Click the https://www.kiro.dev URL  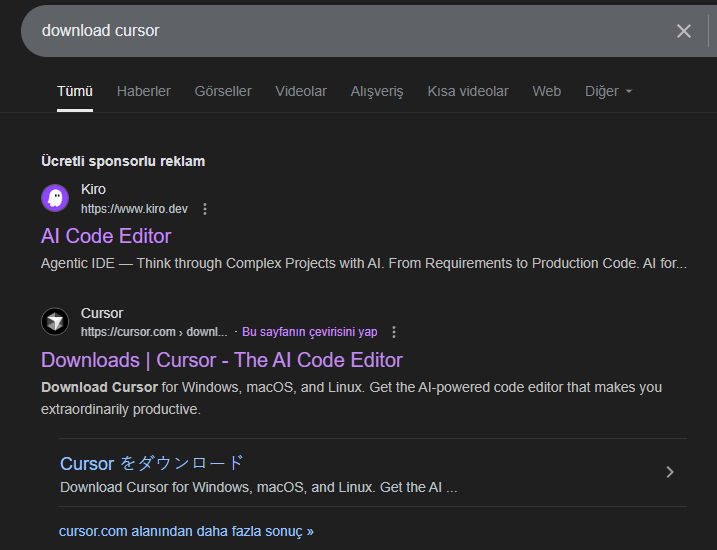pos(134,209)
